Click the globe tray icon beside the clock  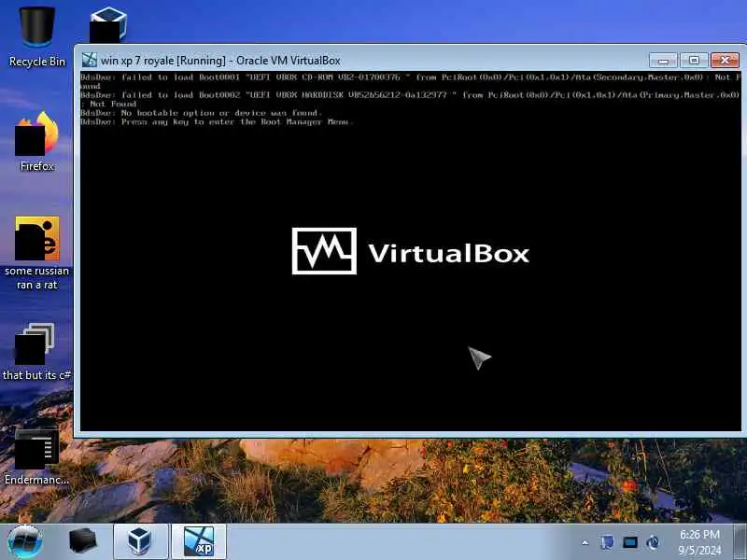pyautogui.click(x=653, y=542)
